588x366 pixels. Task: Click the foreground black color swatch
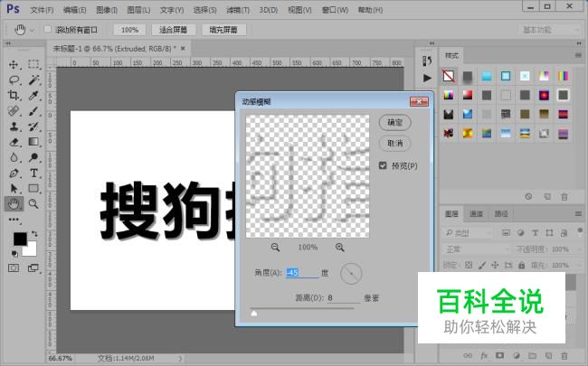tap(19, 239)
